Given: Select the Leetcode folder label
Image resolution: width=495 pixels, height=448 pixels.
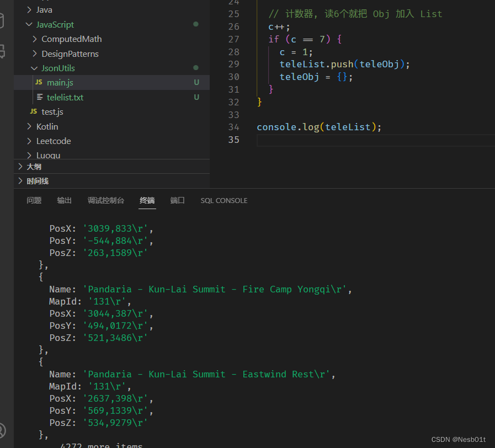Looking at the screenshot, I should pyautogui.click(x=54, y=141).
